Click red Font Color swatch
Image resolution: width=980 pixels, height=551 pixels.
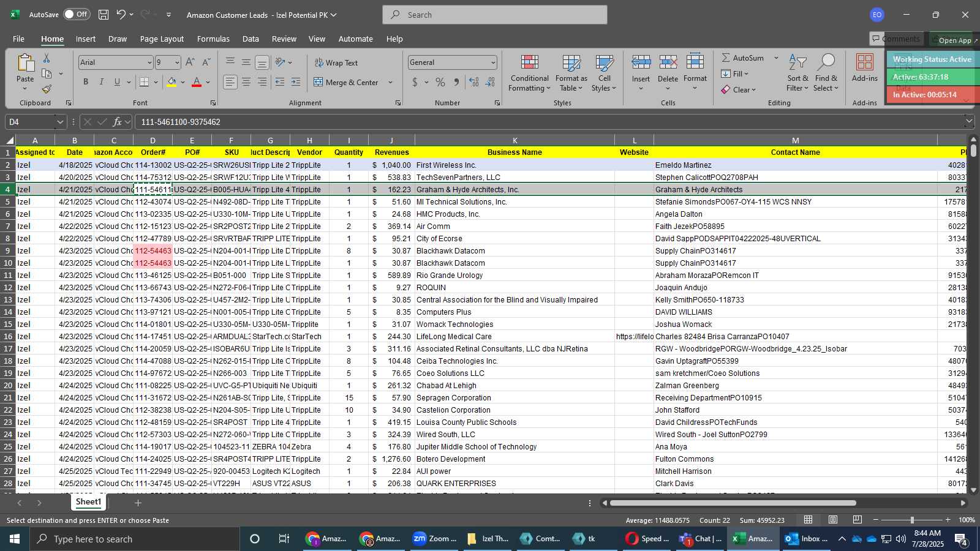(197, 82)
